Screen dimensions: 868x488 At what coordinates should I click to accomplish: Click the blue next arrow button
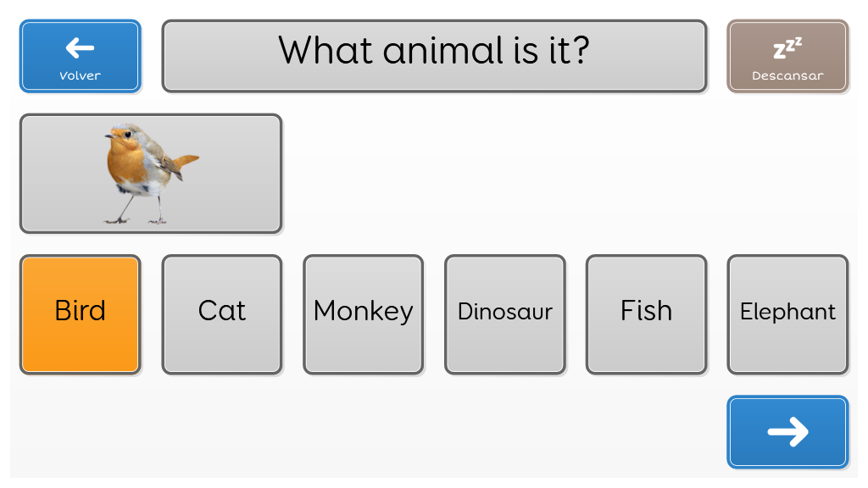point(787,431)
